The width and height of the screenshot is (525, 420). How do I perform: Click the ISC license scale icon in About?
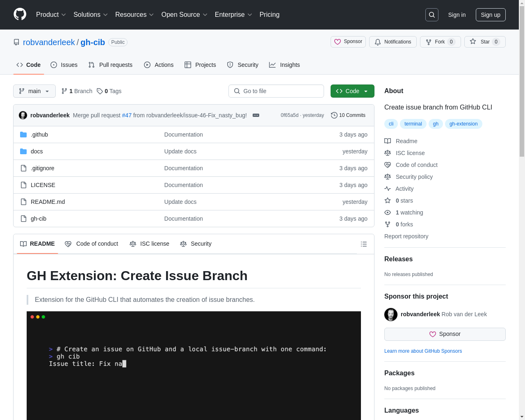tap(388, 153)
